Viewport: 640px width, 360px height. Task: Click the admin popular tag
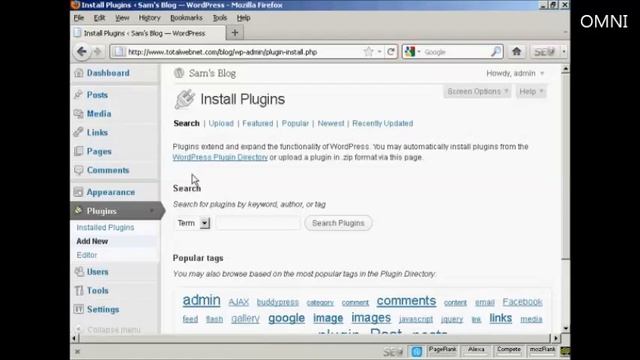pyautogui.click(x=201, y=300)
